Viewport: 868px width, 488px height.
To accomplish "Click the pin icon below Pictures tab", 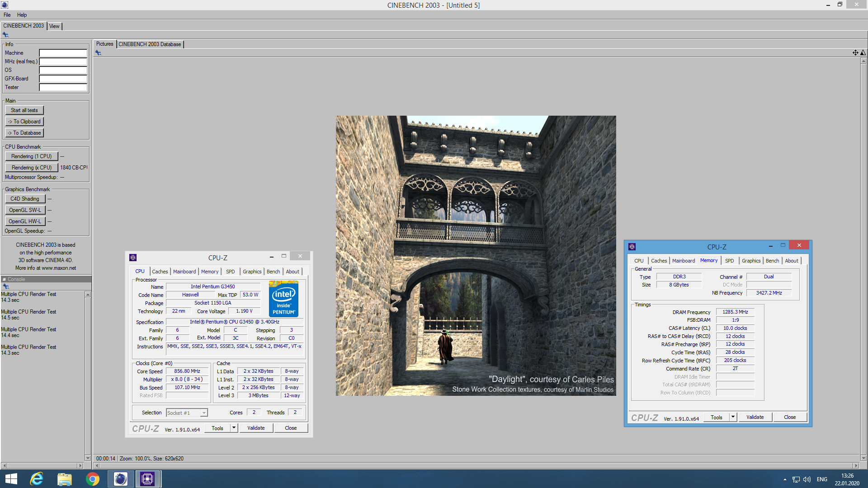I will 98,53.
